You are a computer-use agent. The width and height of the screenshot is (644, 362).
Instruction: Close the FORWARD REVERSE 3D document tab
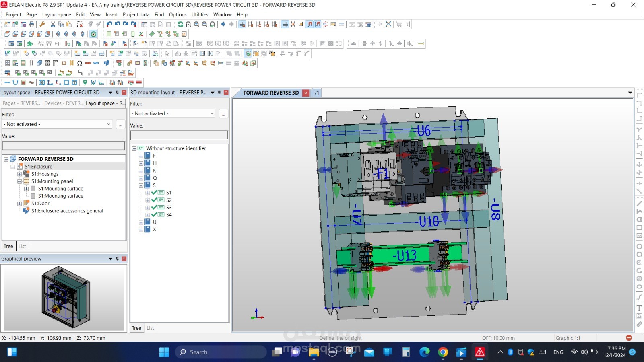tap(306, 93)
